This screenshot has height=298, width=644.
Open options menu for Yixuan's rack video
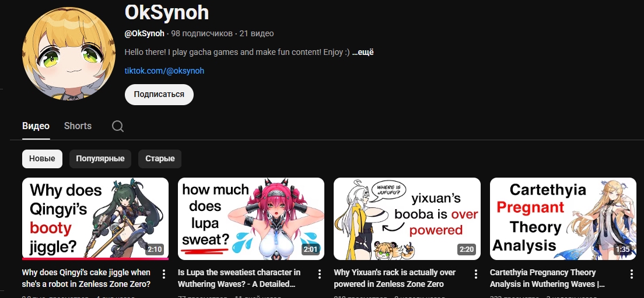coord(475,273)
